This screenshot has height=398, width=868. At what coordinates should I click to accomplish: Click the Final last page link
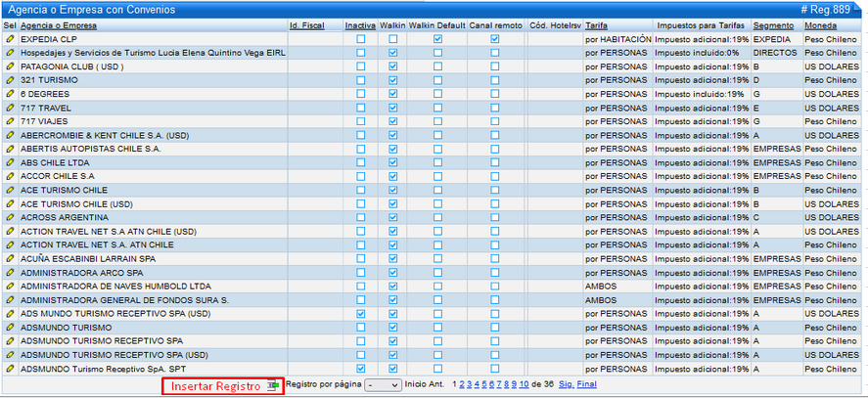pos(587,384)
